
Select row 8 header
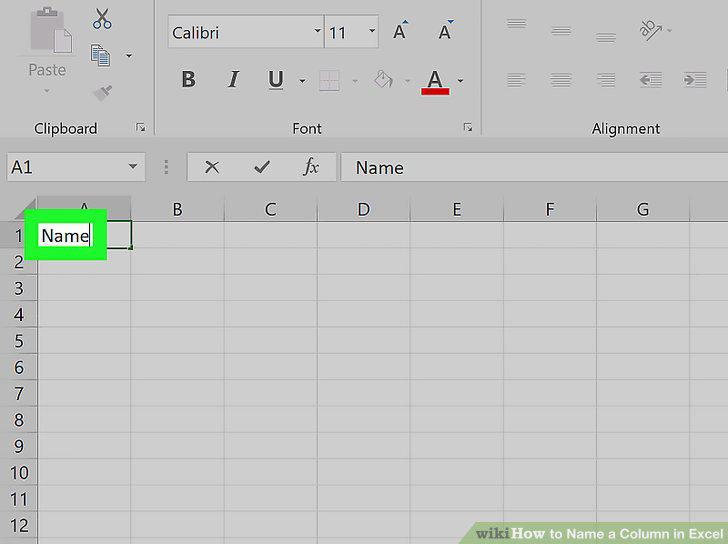(x=19, y=420)
